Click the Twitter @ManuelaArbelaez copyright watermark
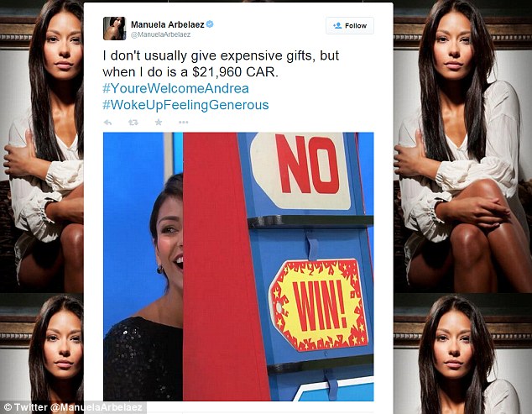Viewport: 532px width, 414px height. click(73, 407)
